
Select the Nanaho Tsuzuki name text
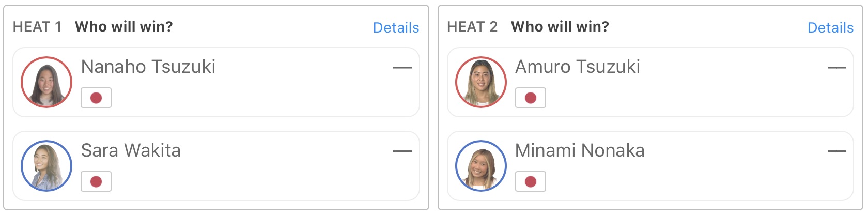[x=148, y=67]
